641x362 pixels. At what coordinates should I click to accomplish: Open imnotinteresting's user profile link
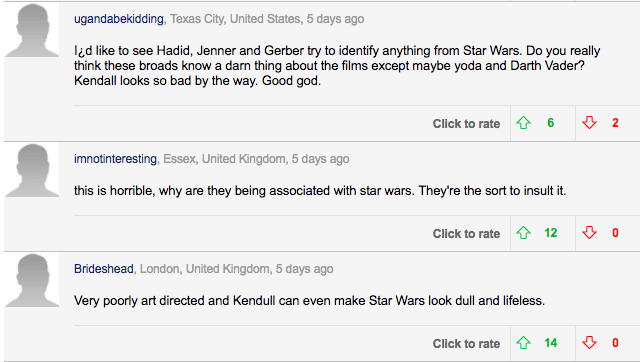[x=115, y=159]
